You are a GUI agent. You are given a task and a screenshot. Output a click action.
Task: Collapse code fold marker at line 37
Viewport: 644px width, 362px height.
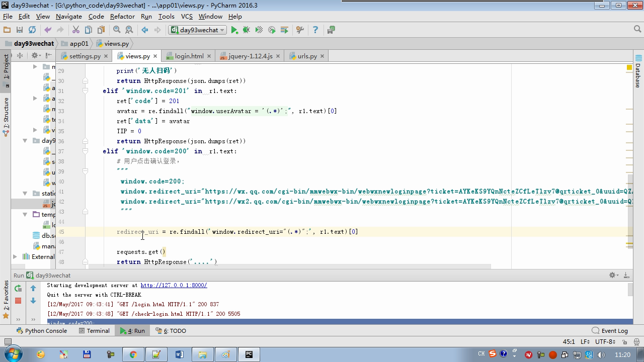pyautogui.click(x=85, y=151)
